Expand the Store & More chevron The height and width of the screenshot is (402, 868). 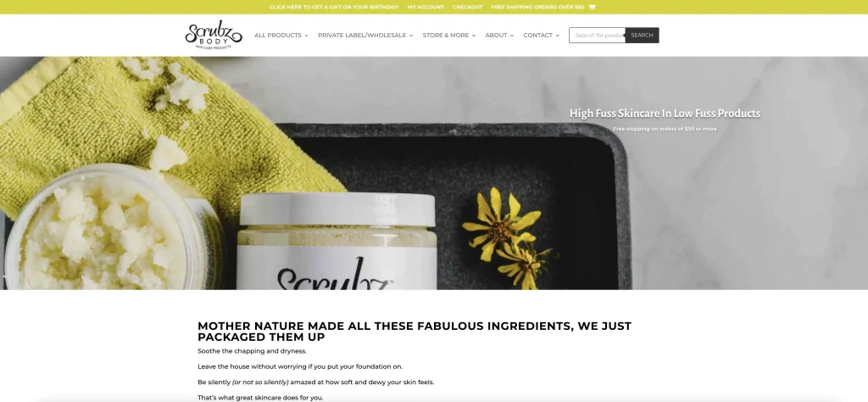473,36
